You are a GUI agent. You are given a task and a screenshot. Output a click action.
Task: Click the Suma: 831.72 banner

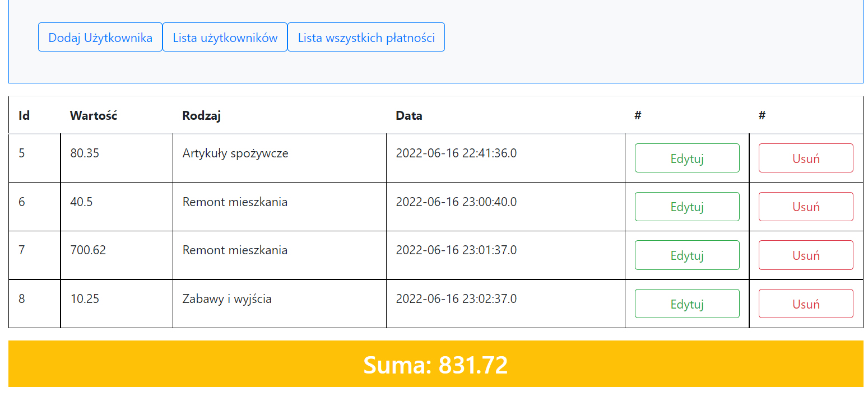435,364
